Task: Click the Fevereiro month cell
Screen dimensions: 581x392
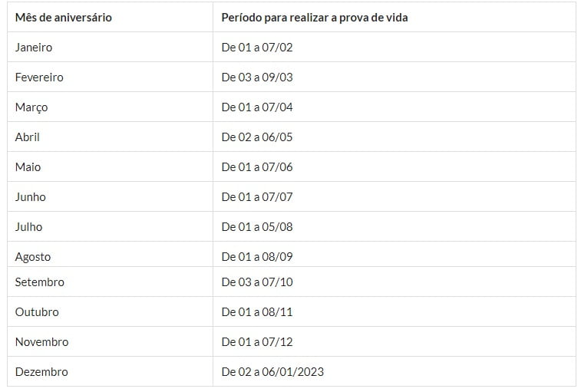Action: click(x=39, y=77)
